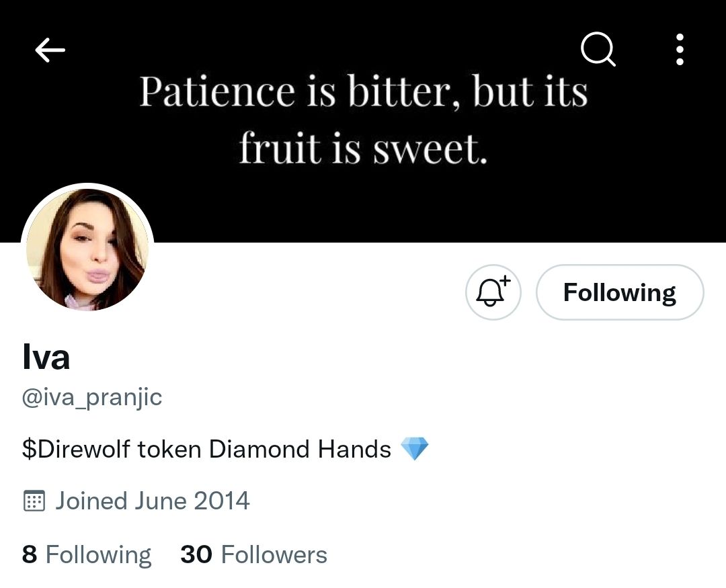Tap the "Joined June 2014" text
726x588 pixels.
pyautogui.click(x=152, y=501)
